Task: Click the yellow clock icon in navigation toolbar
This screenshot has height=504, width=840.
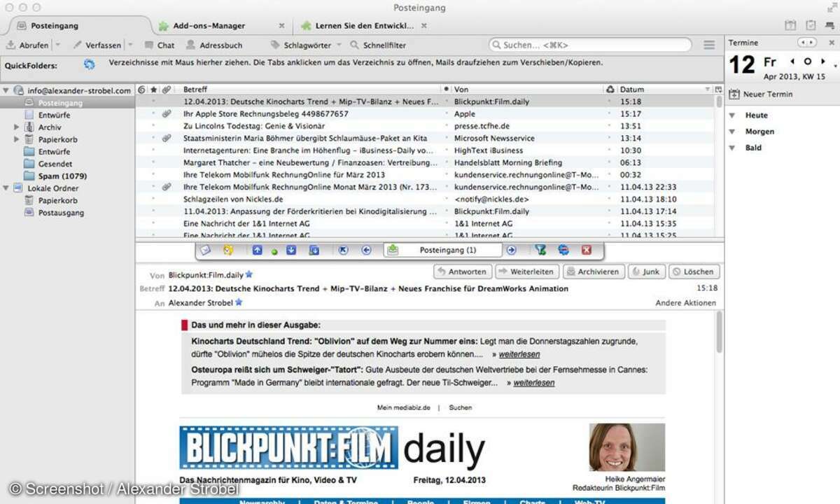Action: pyautogui.click(x=227, y=250)
